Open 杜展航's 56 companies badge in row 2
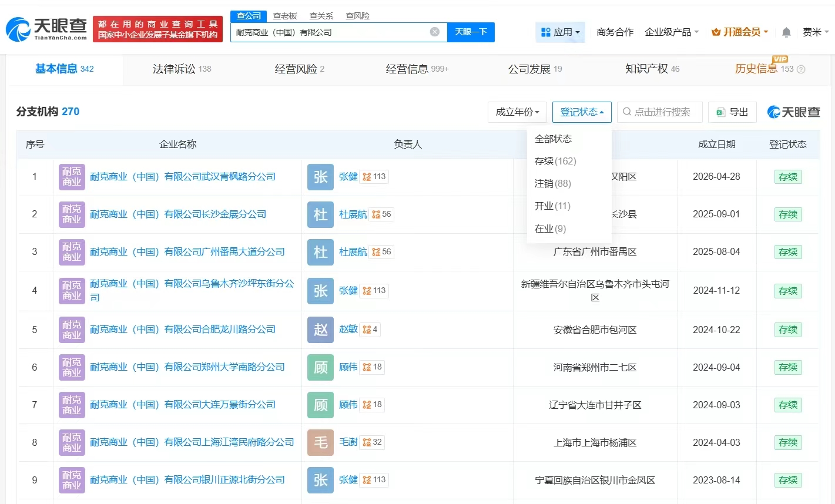This screenshot has height=504, width=835. click(x=381, y=214)
